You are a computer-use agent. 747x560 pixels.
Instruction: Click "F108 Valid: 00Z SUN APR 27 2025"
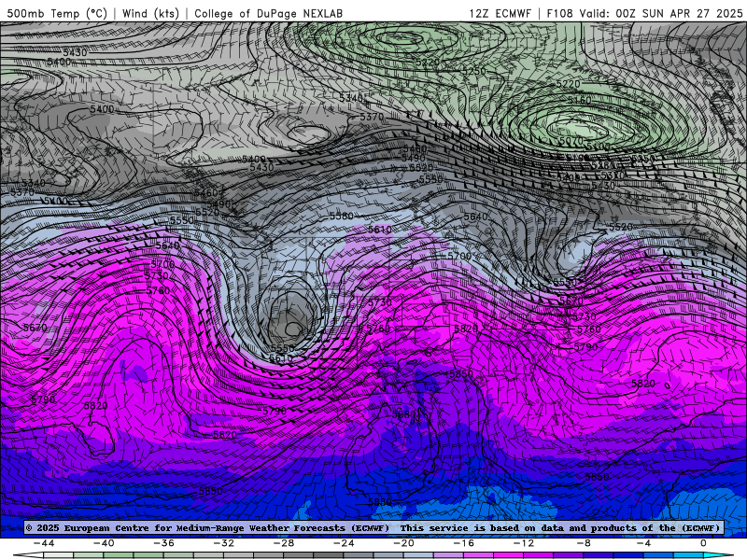click(644, 13)
